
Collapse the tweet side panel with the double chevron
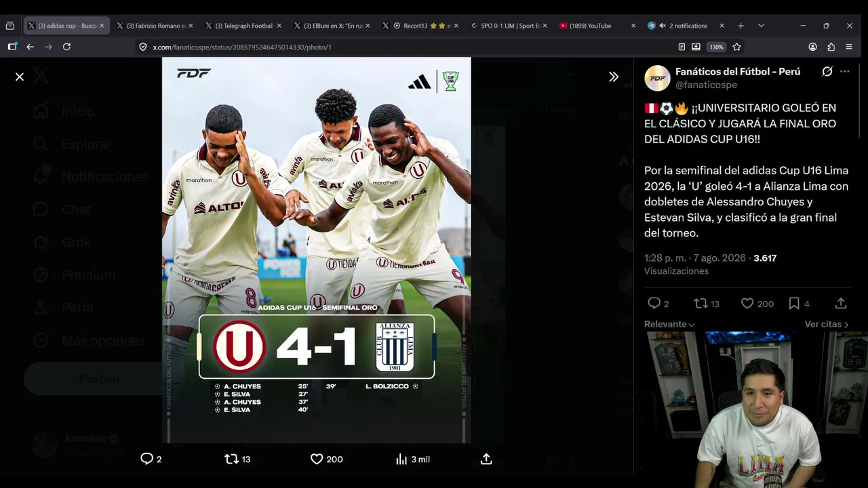click(614, 77)
